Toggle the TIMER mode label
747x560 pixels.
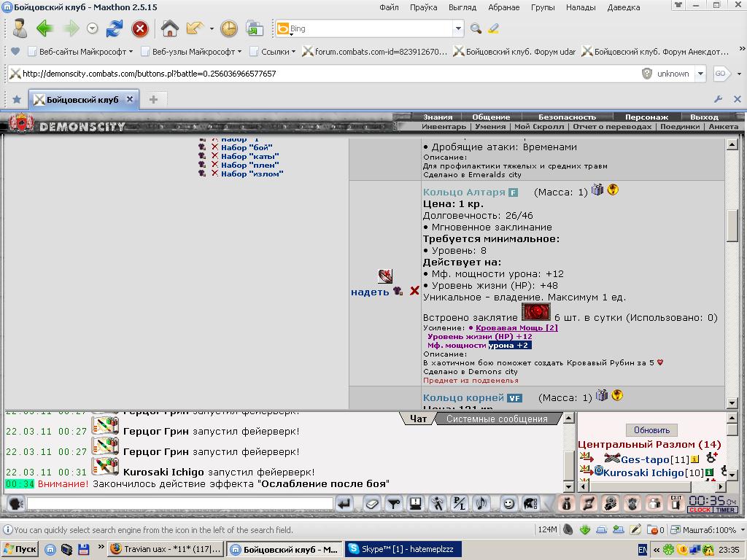[x=725, y=510]
